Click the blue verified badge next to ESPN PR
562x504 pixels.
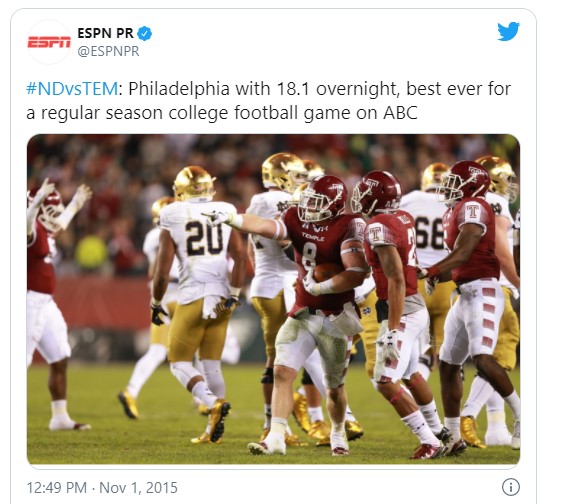coord(145,33)
